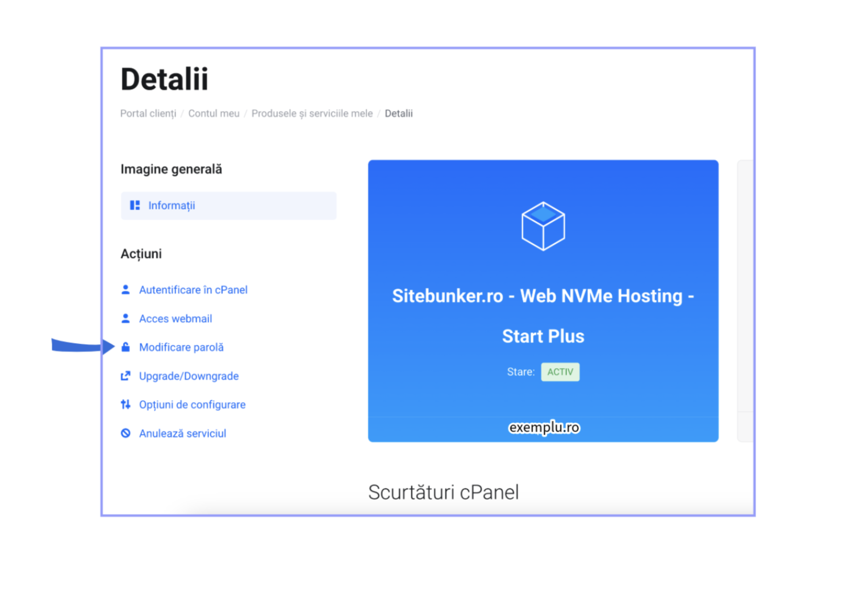Open the Informații overview item
Viewport: 868px width, 600px height.
pos(228,206)
